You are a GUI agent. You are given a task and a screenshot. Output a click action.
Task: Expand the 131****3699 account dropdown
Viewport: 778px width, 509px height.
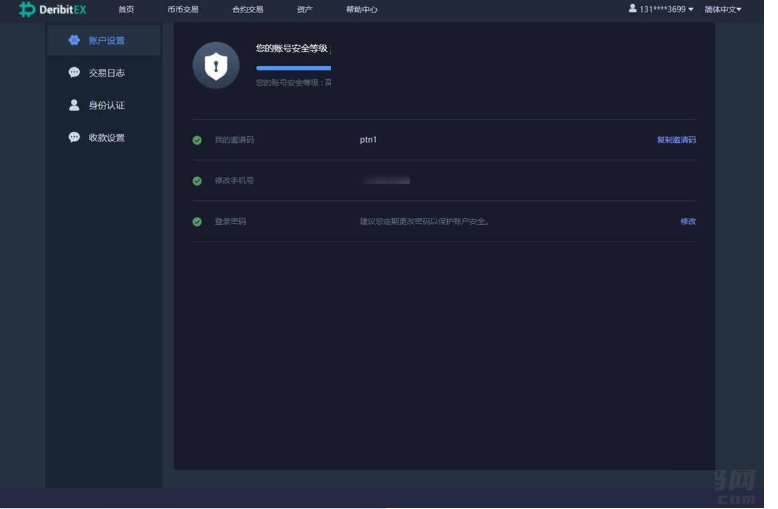666,9
